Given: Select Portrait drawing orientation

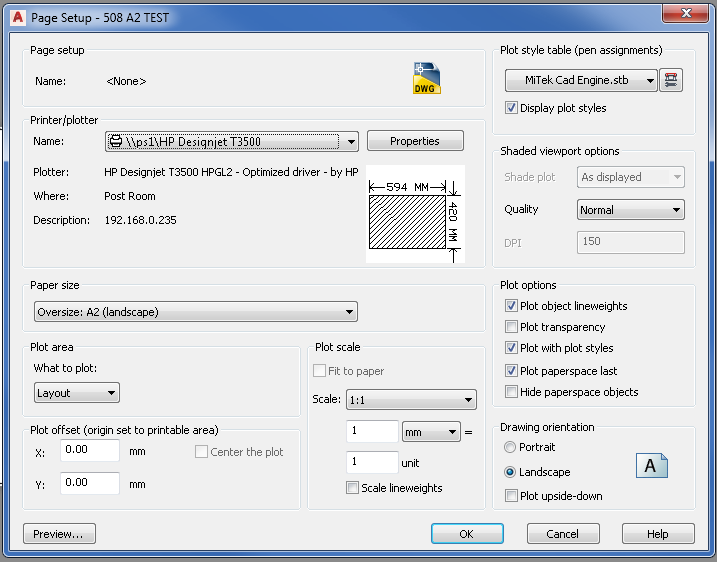Looking at the screenshot, I should point(510,447).
